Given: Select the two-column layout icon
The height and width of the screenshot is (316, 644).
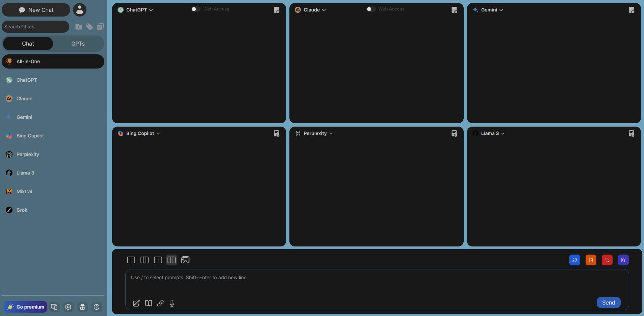Looking at the screenshot, I should coord(131,260).
